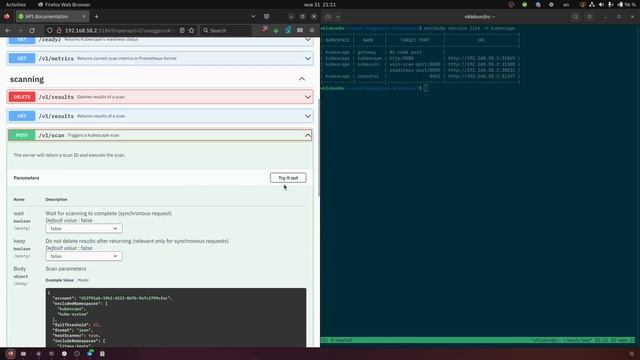The width and height of the screenshot is (640, 360).
Task: Switch to the Model tab
Action: (83, 280)
